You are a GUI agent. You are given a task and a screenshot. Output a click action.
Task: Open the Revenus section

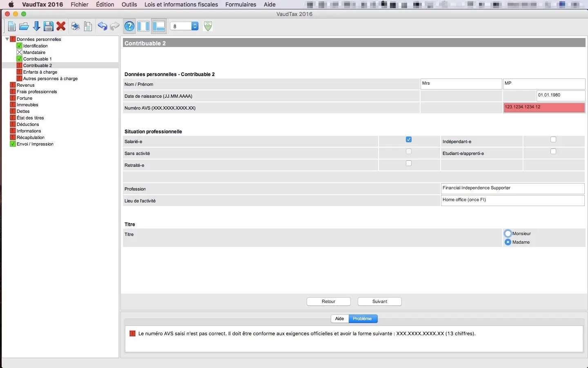click(25, 85)
